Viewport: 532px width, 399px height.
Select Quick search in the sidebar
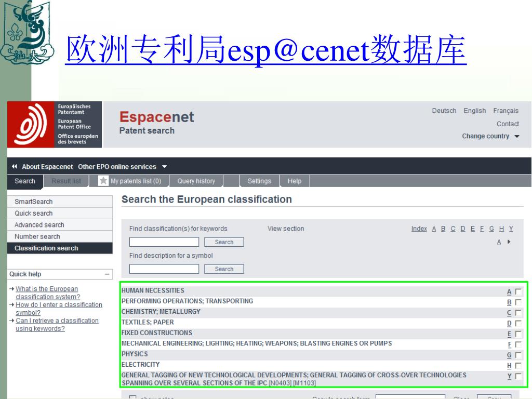pos(60,213)
